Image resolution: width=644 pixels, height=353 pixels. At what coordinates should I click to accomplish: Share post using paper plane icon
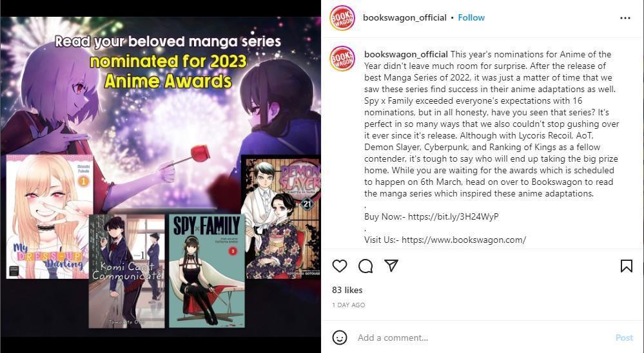click(391, 265)
